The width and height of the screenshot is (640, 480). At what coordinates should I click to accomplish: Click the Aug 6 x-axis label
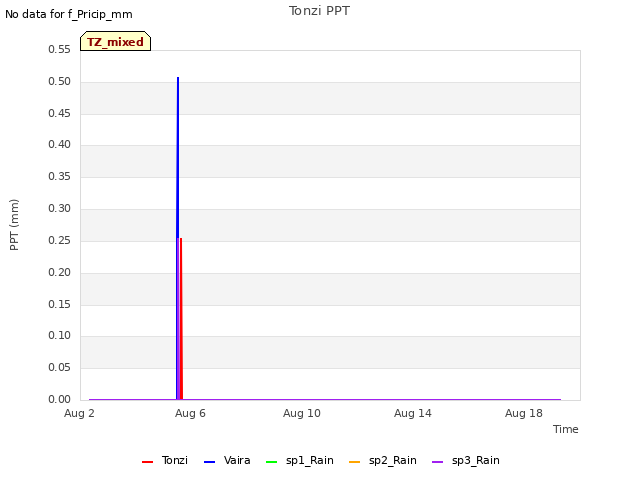(x=190, y=413)
